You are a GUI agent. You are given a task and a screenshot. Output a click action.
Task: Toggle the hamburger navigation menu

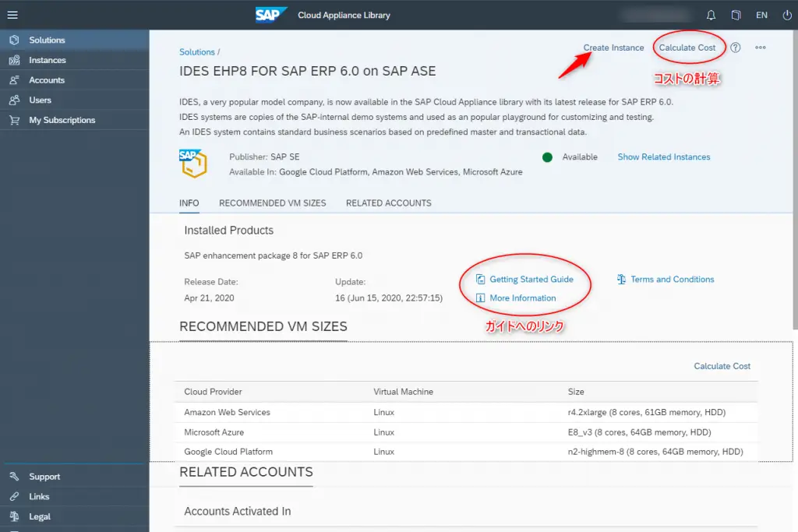[12, 15]
